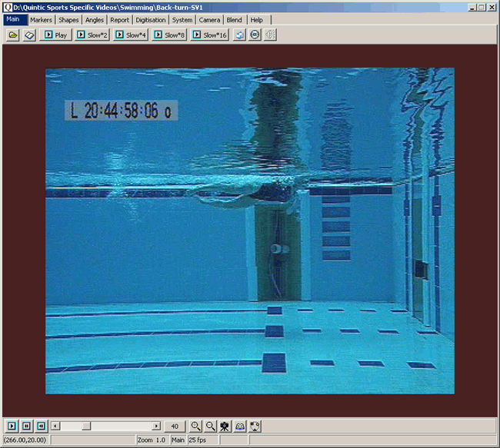Click the disc icon in toolbar
Viewport: 500px width, 448px height.
coord(255,35)
